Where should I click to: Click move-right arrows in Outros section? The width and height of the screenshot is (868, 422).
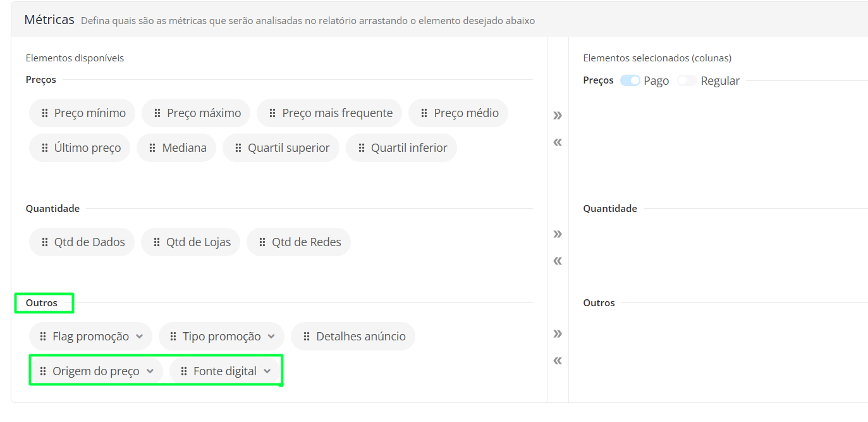[557, 333]
